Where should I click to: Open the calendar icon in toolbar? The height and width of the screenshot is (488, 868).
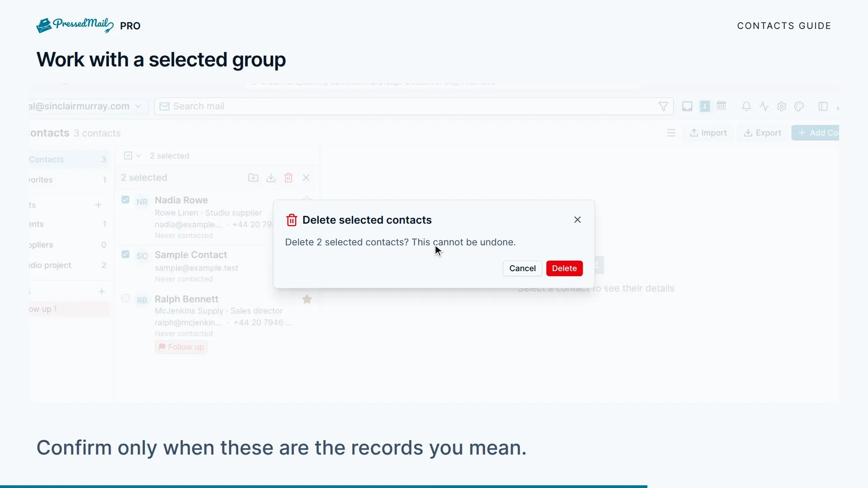coord(722,106)
